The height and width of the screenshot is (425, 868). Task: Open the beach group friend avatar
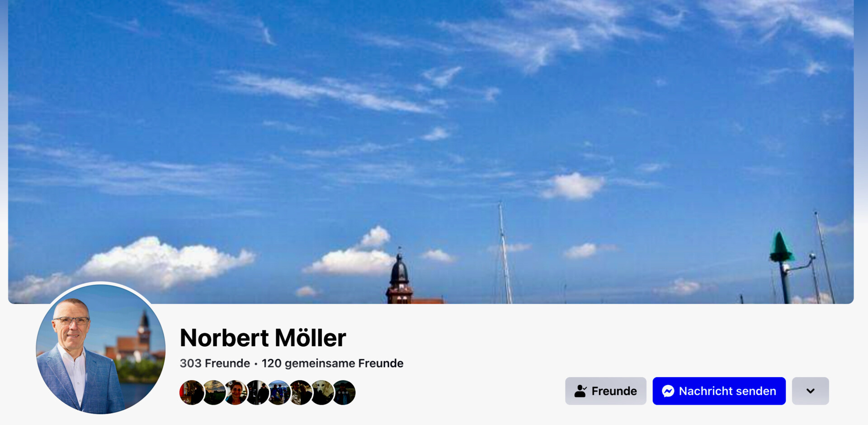click(279, 392)
